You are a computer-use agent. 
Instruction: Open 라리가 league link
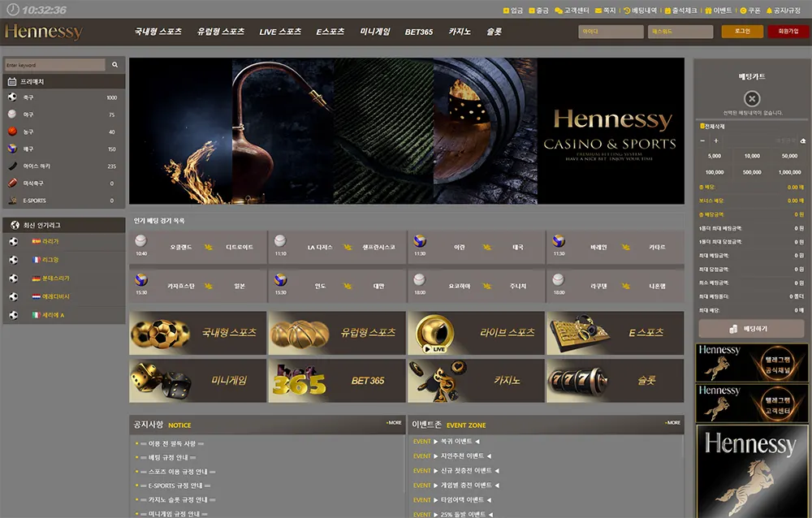pos(50,241)
